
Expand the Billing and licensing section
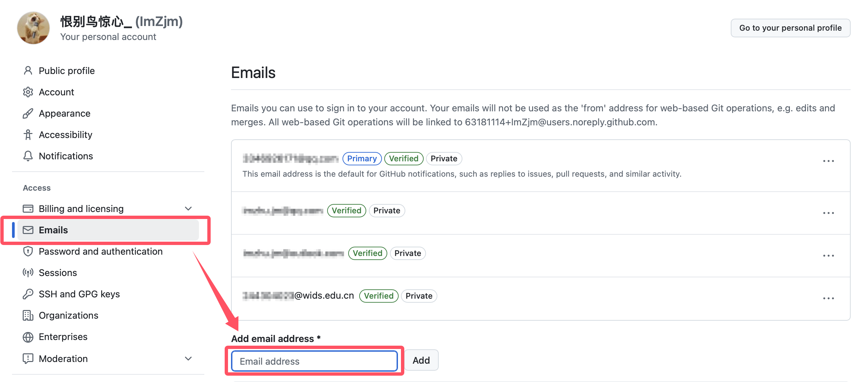tap(188, 209)
